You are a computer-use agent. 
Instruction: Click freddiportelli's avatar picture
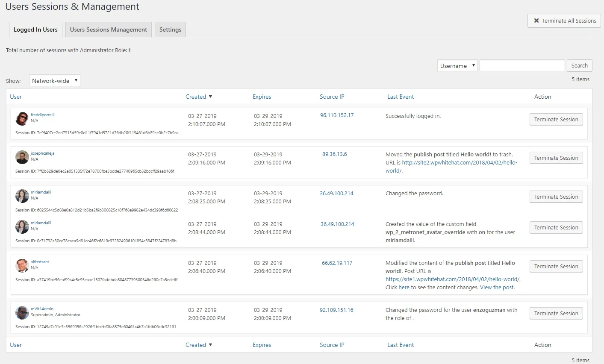click(22, 119)
